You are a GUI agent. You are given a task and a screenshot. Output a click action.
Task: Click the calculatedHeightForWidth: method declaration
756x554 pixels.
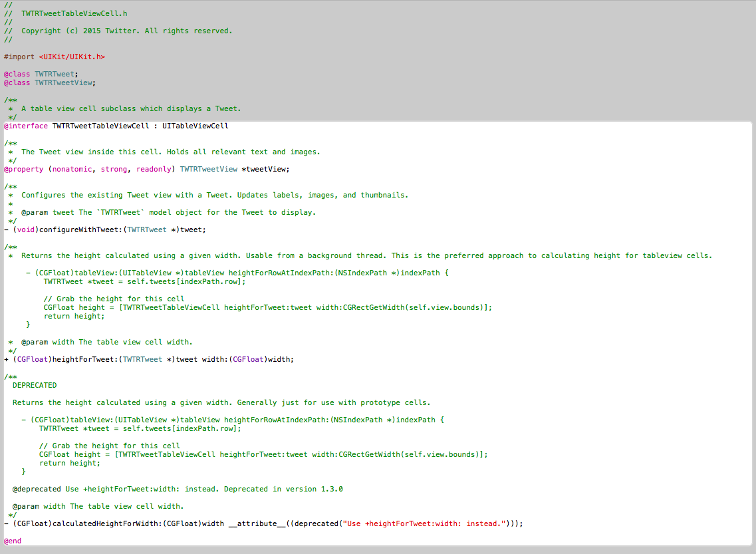[x=263, y=523]
